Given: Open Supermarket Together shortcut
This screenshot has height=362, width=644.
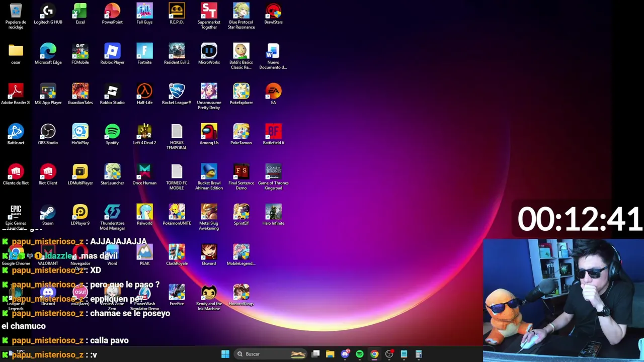Looking at the screenshot, I should [209, 16].
